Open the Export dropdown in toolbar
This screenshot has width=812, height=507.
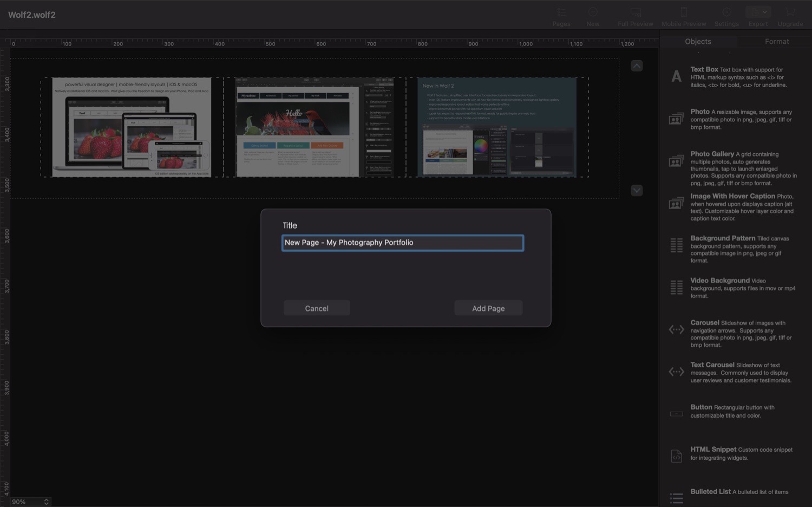[x=758, y=12]
